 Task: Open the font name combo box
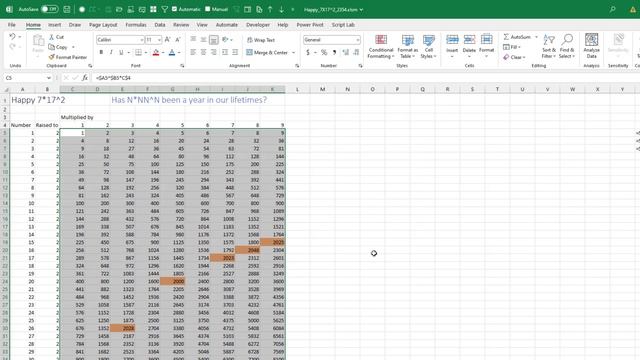coord(120,40)
